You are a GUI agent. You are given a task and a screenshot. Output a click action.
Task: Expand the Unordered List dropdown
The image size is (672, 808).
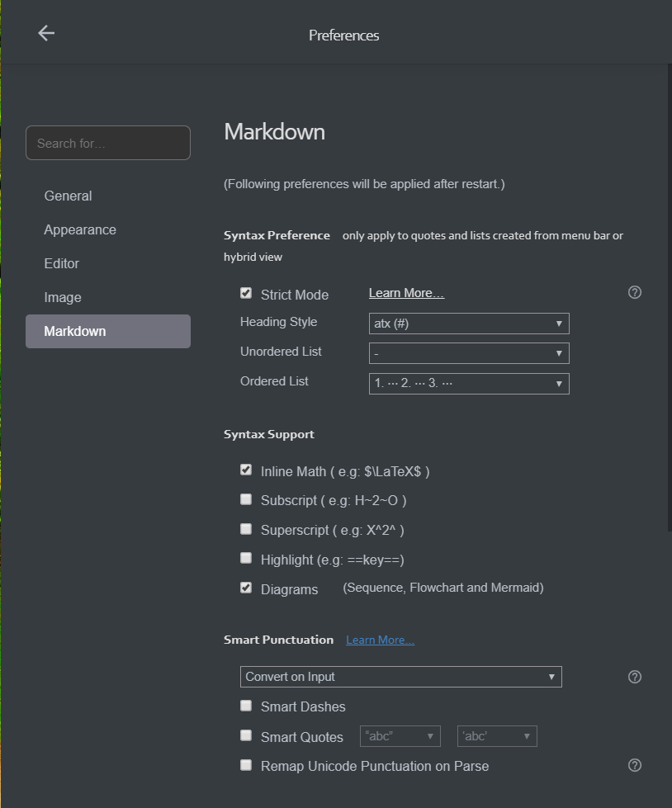pyautogui.click(x=469, y=353)
